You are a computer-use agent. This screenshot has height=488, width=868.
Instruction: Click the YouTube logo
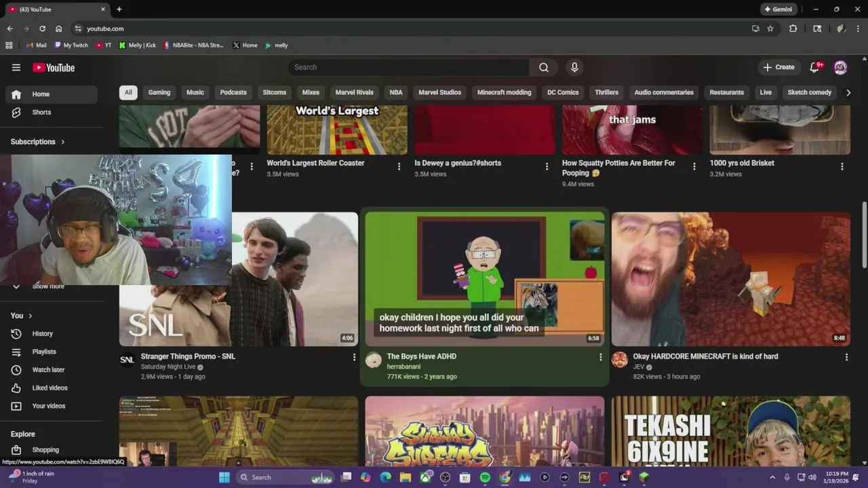click(54, 67)
